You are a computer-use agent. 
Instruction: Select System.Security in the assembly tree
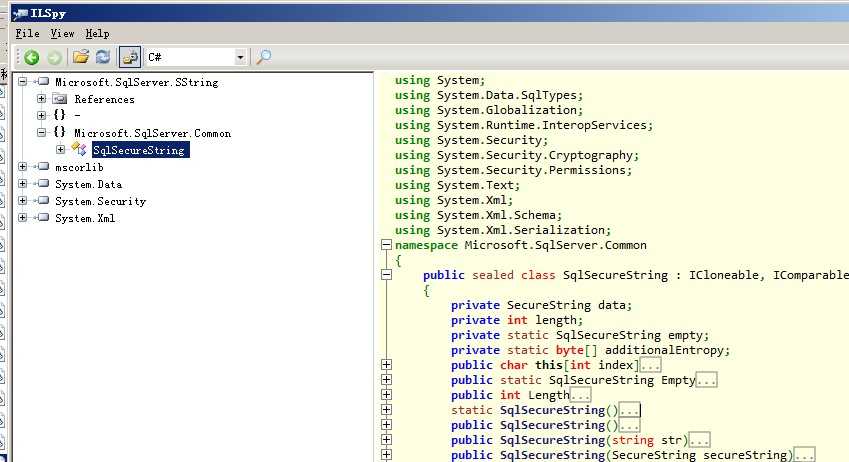coord(101,201)
